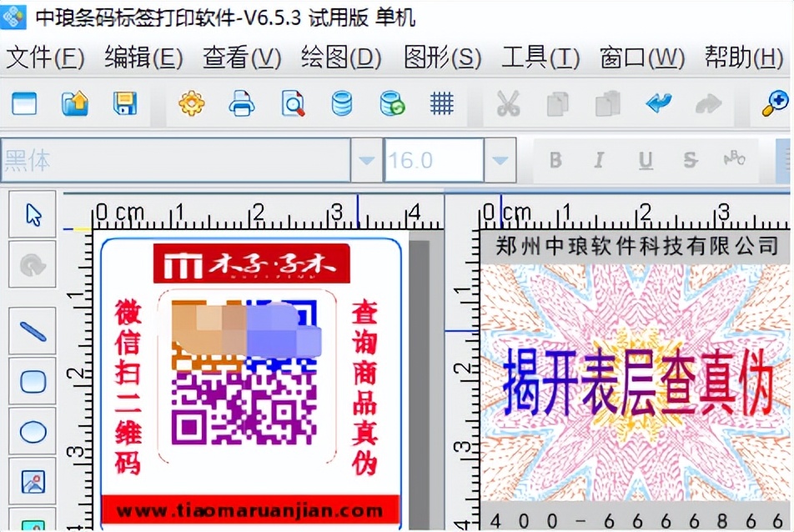This screenshot has height=532, width=794.
Task: Click the settings gear icon
Action: pos(190,103)
